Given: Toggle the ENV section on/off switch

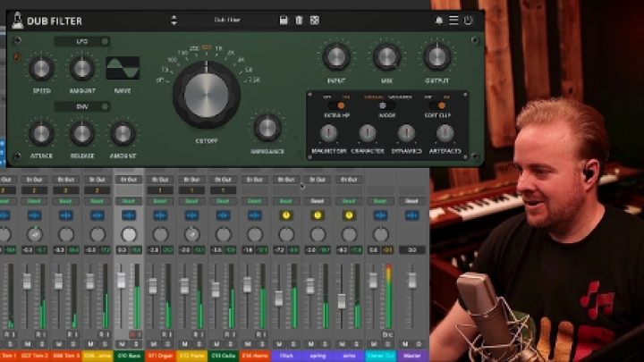Looking at the screenshot, I should click(x=105, y=106).
